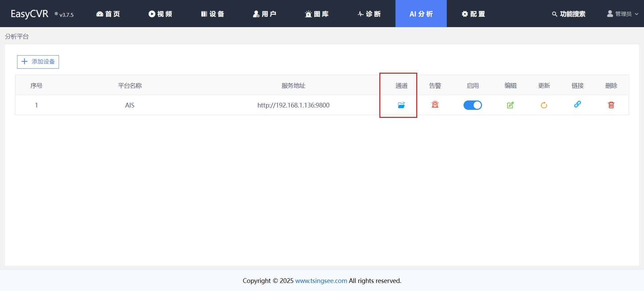Open the channel folder icon for AIS
This screenshot has height=291, width=644.
pyautogui.click(x=401, y=105)
